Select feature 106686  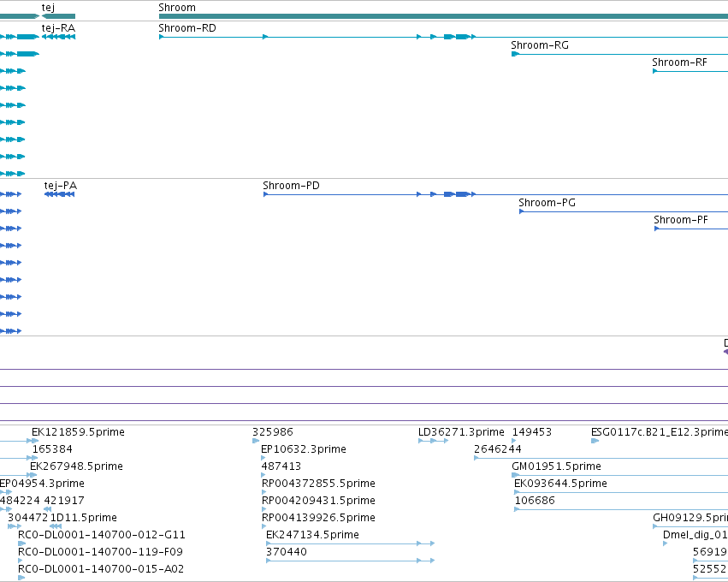coord(535,501)
